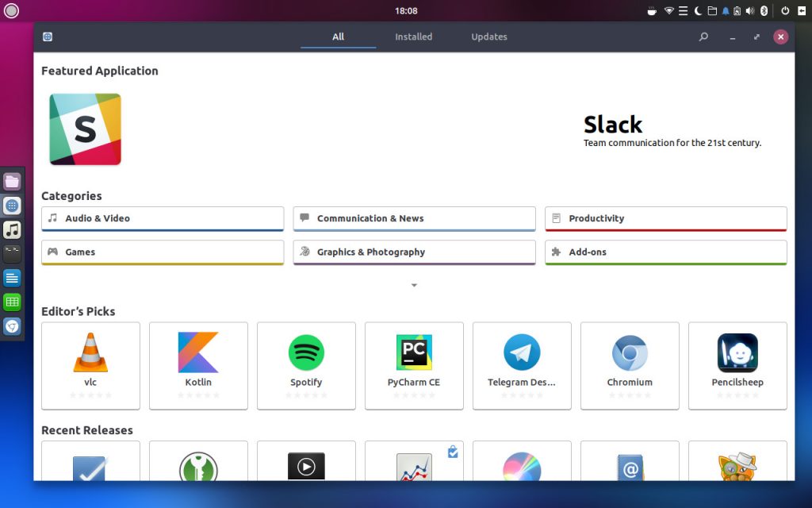Screen dimensions: 812x508
Task: Switch to the Installed tab
Action: (x=413, y=37)
